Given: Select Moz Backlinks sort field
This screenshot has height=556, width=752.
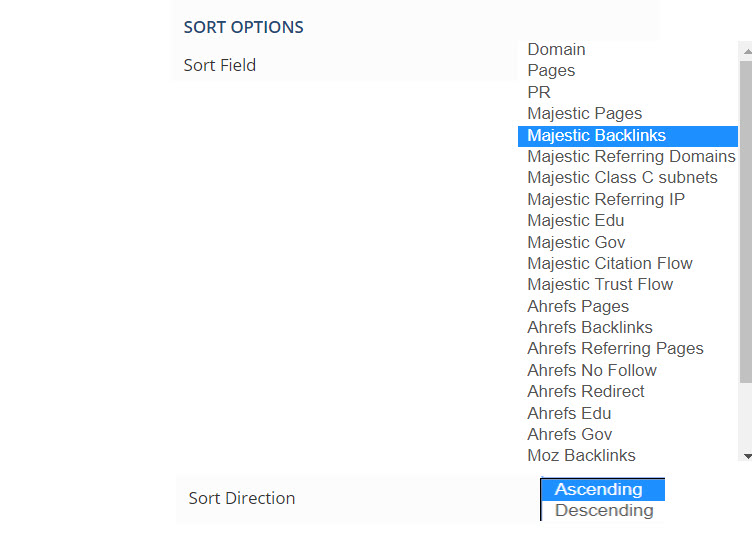Looking at the screenshot, I should point(581,455).
